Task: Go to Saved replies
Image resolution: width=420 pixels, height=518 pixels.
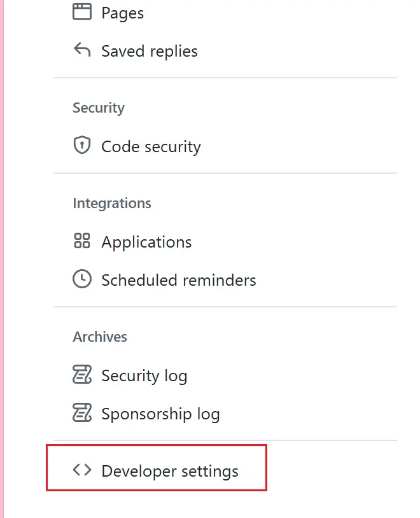Action: point(150,51)
